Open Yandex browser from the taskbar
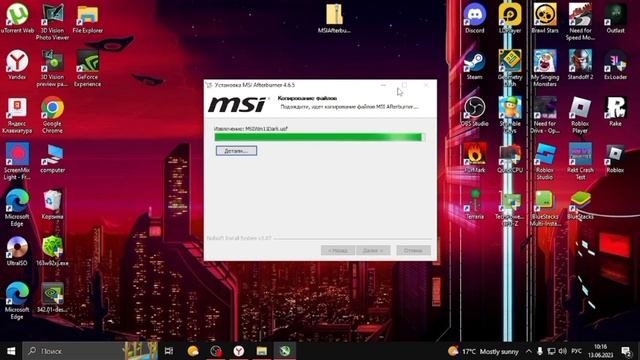The image size is (640, 360). [239, 351]
